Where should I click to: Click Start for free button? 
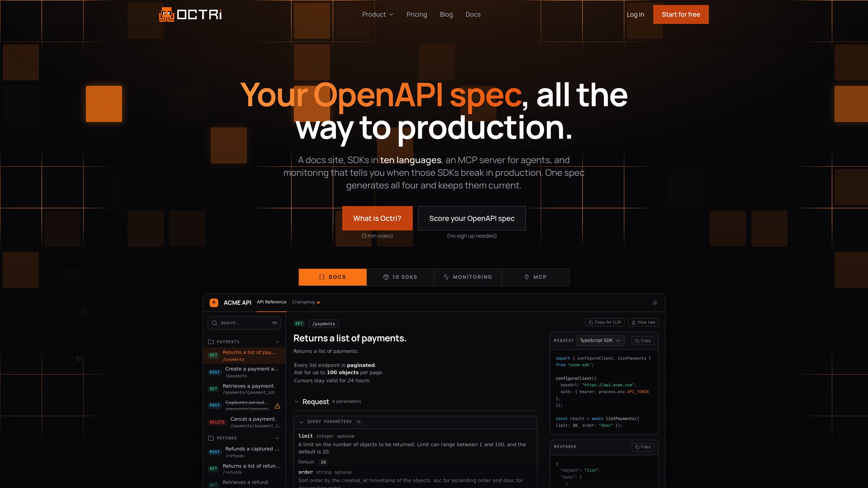click(x=681, y=14)
